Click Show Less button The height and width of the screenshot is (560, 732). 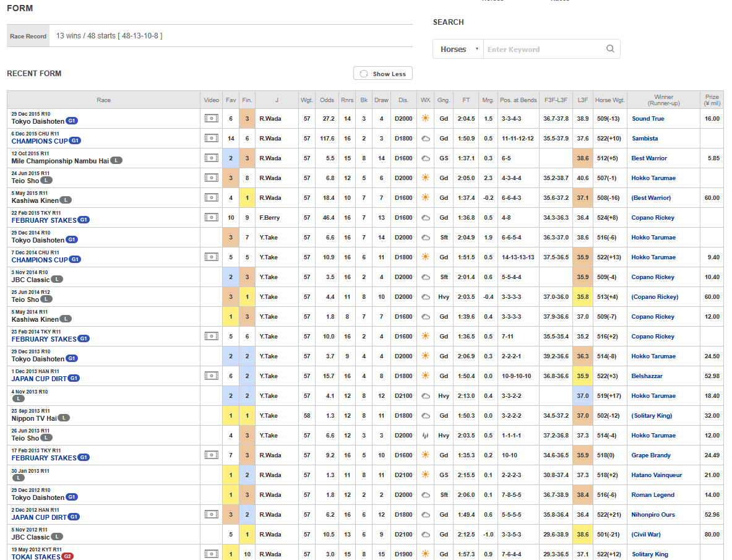pyautogui.click(x=383, y=74)
